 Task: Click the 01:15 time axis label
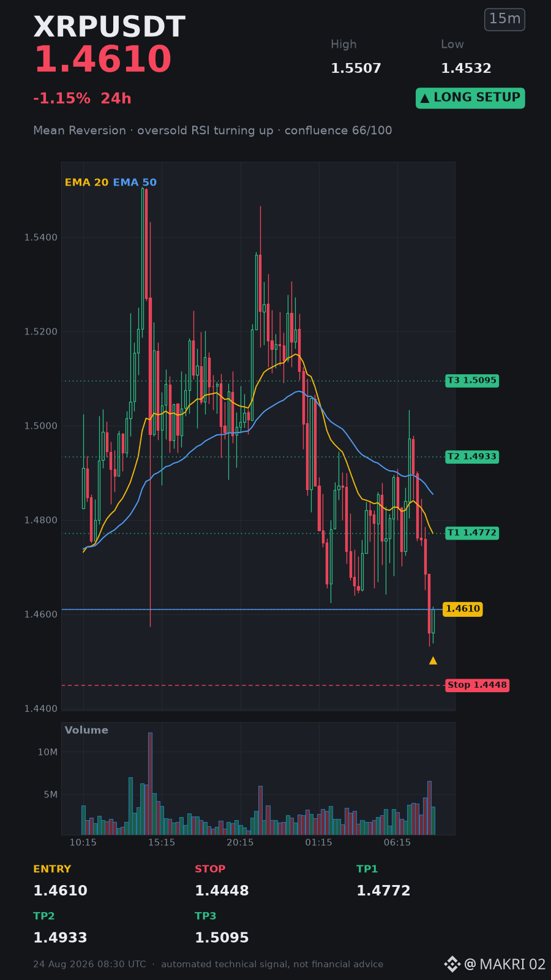coord(319,843)
